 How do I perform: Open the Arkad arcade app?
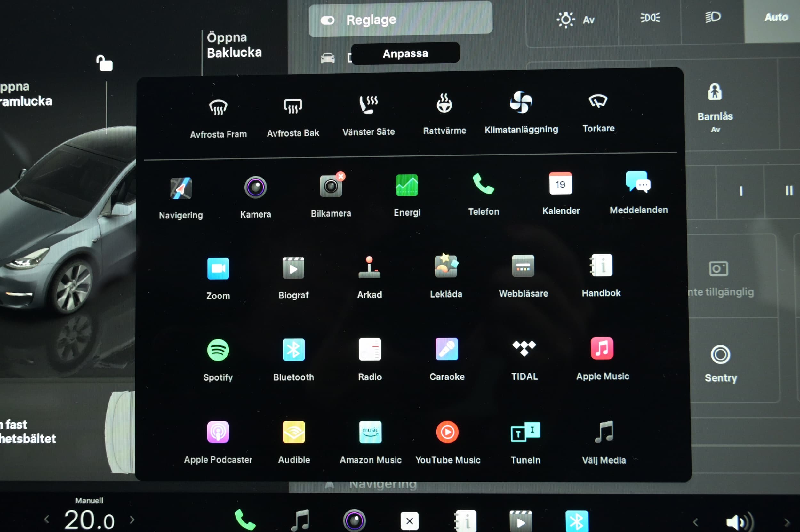click(369, 277)
